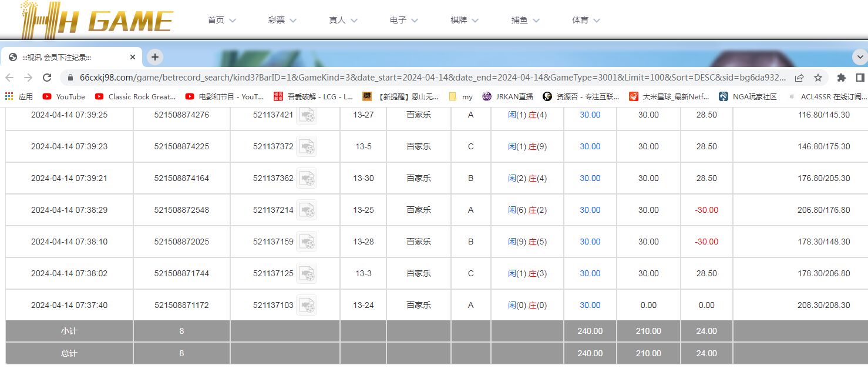Click the video replay icon for round 521137421
The width and height of the screenshot is (868, 382).
(306, 115)
